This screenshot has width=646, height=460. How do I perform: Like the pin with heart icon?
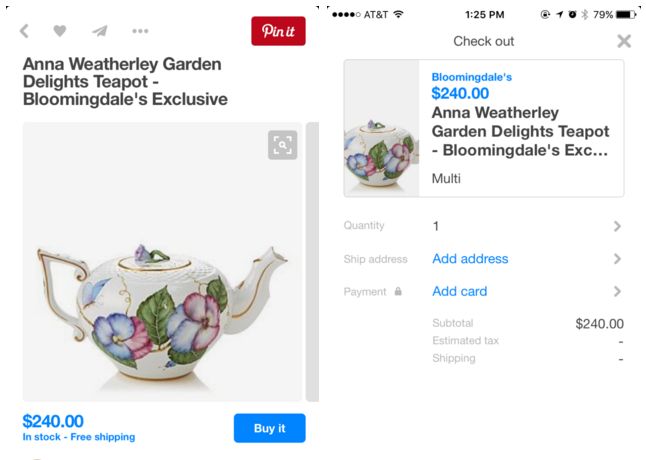(x=60, y=31)
